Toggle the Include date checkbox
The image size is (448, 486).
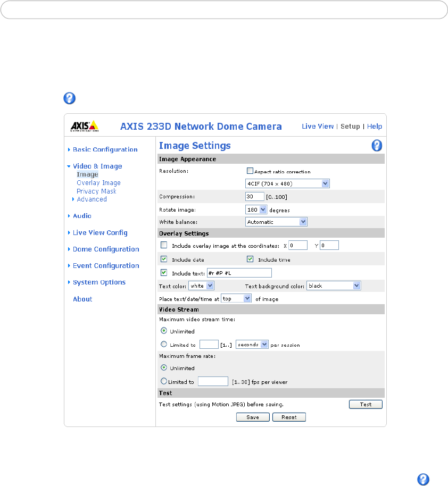[164, 259]
